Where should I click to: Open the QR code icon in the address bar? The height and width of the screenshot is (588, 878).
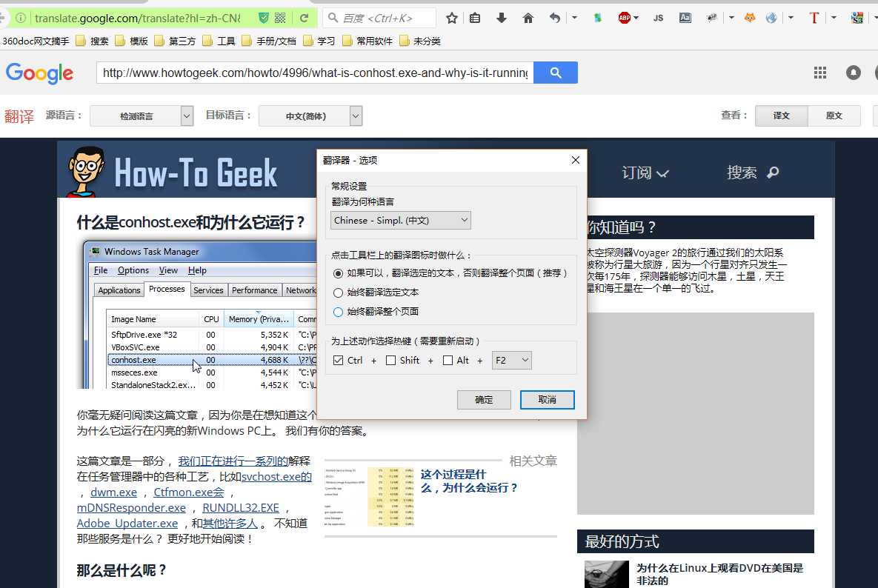point(280,18)
